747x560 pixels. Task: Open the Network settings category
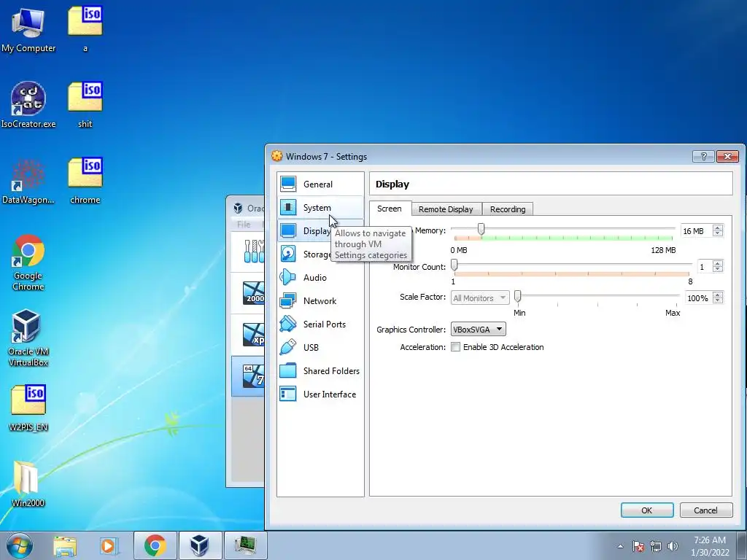click(320, 300)
